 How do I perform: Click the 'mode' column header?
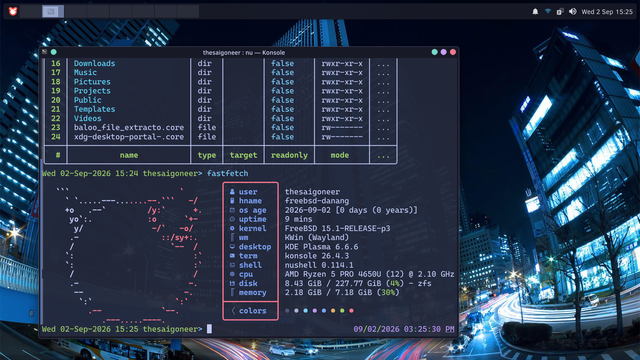pos(340,155)
